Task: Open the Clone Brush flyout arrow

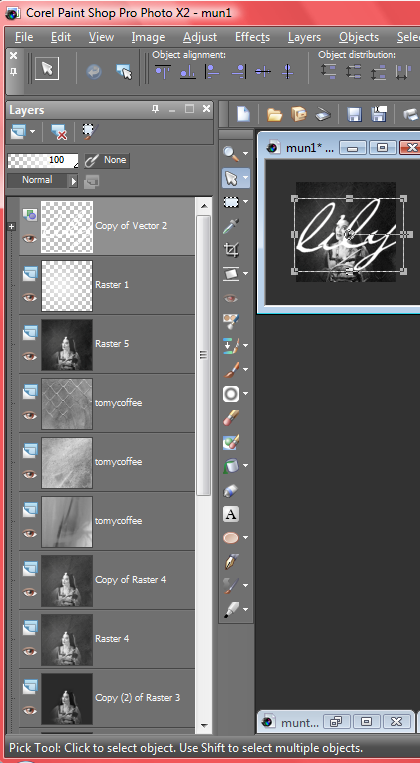Action: point(245,346)
